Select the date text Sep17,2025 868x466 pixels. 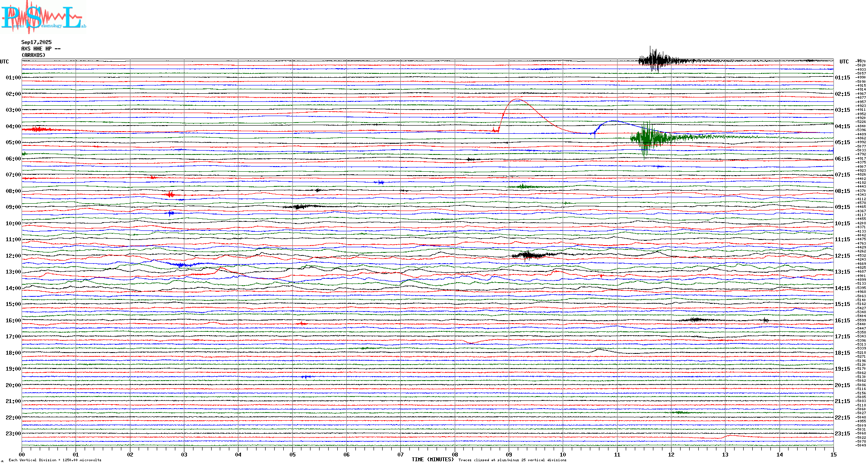coord(36,42)
